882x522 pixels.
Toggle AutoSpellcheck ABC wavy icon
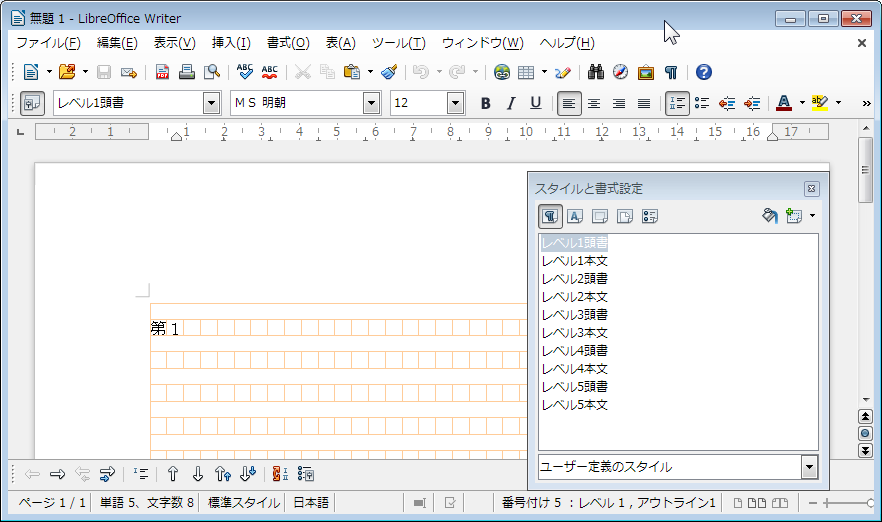pos(269,72)
